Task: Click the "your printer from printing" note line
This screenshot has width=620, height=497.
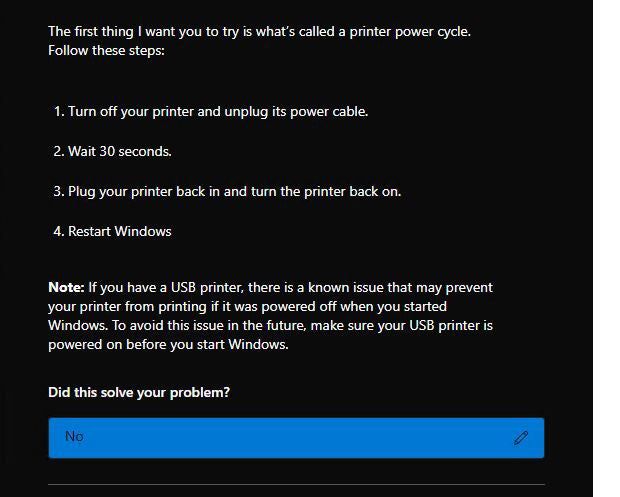Action: pos(248,306)
